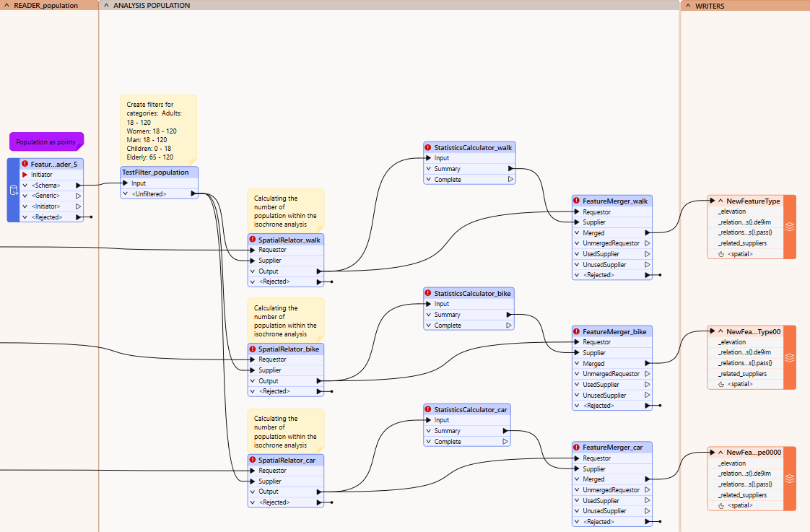The image size is (810, 532).
Task: Click the Complete label on StatisticsCalculator_bike
Action: point(448,326)
